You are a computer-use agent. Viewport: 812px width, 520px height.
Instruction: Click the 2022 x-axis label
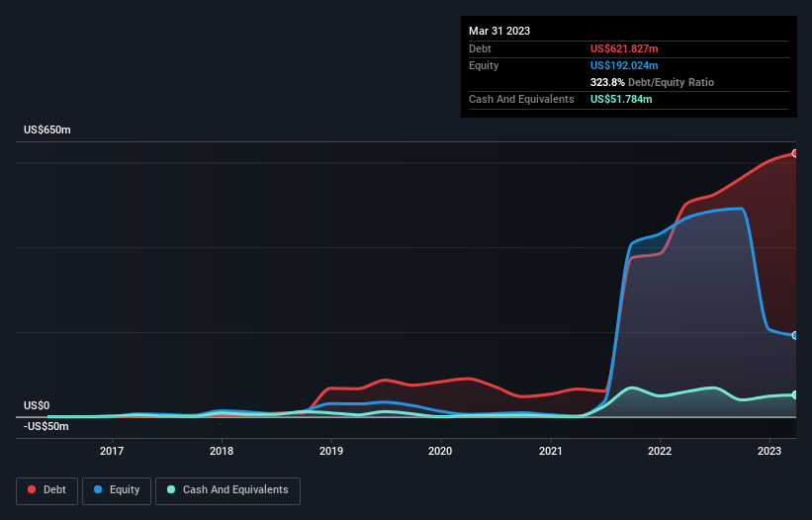pyautogui.click(x=660, y=451)
